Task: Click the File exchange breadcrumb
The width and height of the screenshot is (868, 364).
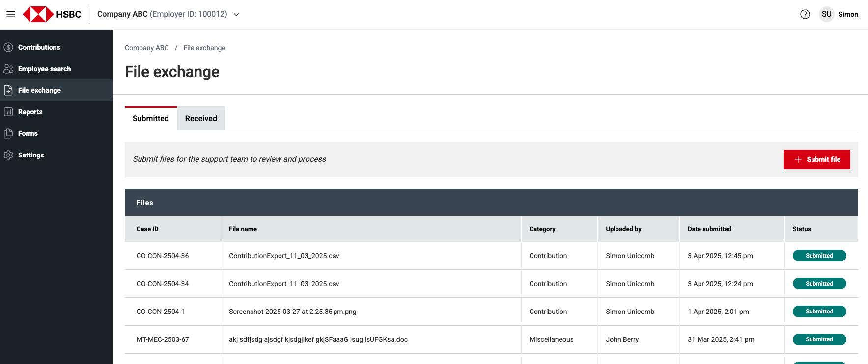Action: point(204,48)
